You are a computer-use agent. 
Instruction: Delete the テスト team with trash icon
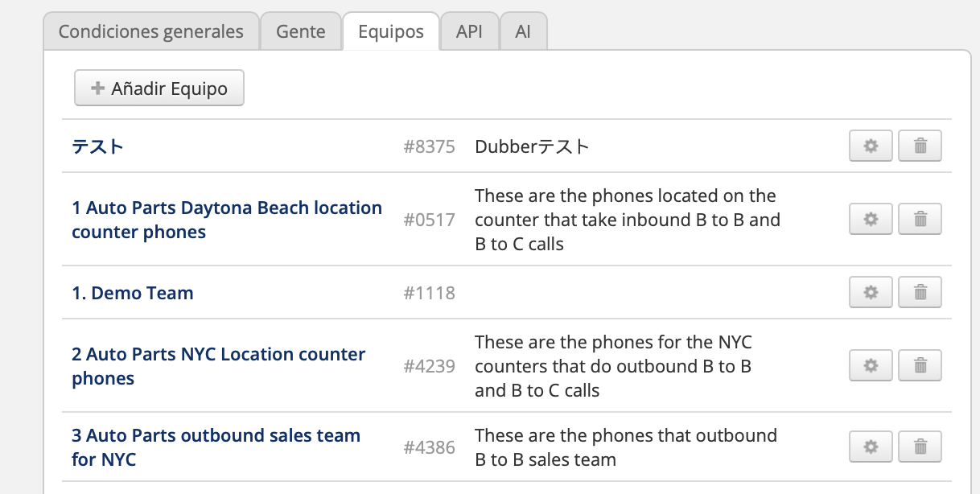pos(920,146)
